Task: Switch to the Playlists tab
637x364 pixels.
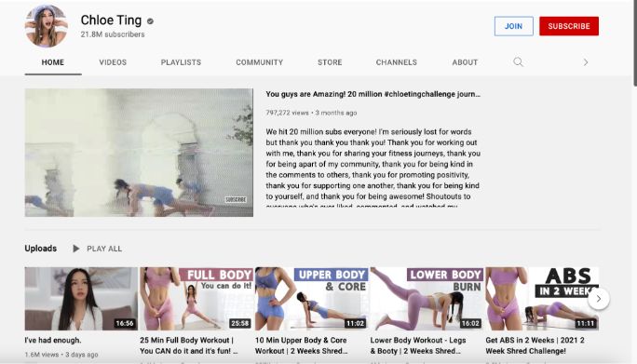Action: point(181,62)
